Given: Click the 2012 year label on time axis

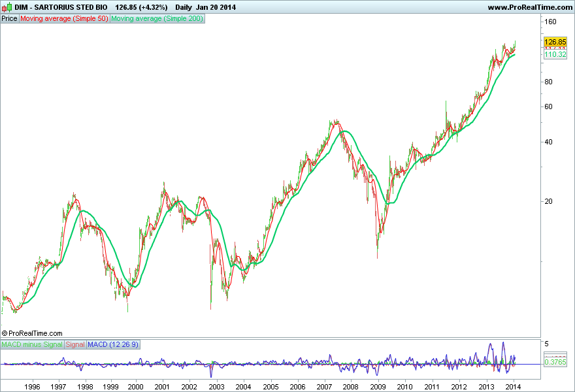Looking at the screenshot, I should tap(459, 387).
